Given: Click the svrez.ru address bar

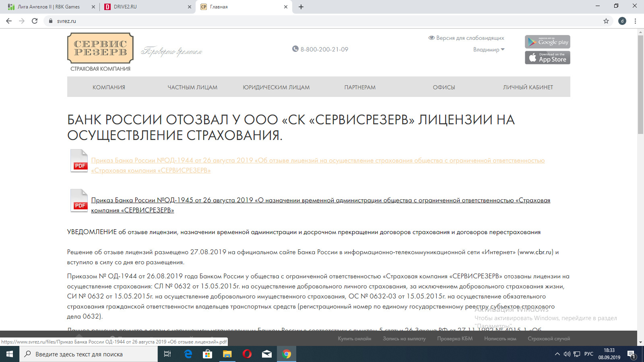Looking at the screenshot, I should coord(328,21).
